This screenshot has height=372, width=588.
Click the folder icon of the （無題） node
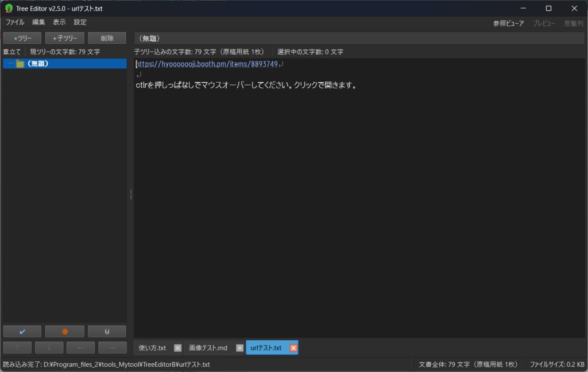pyautogui.click(x=20, y=64)
